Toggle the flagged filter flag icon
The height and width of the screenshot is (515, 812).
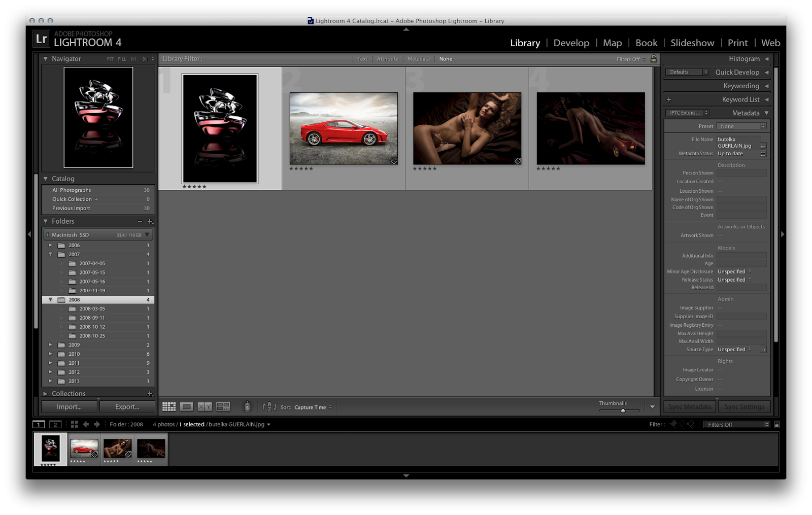tap(673, 424)
